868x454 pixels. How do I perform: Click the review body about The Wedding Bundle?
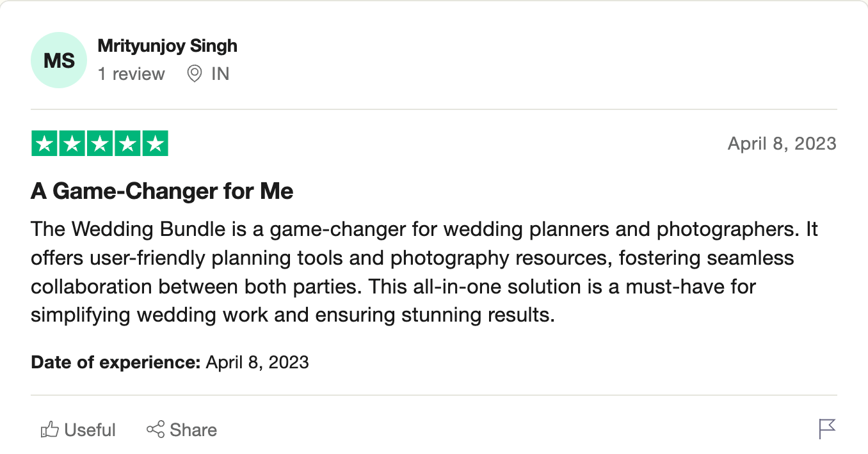(x=424, y=272)
